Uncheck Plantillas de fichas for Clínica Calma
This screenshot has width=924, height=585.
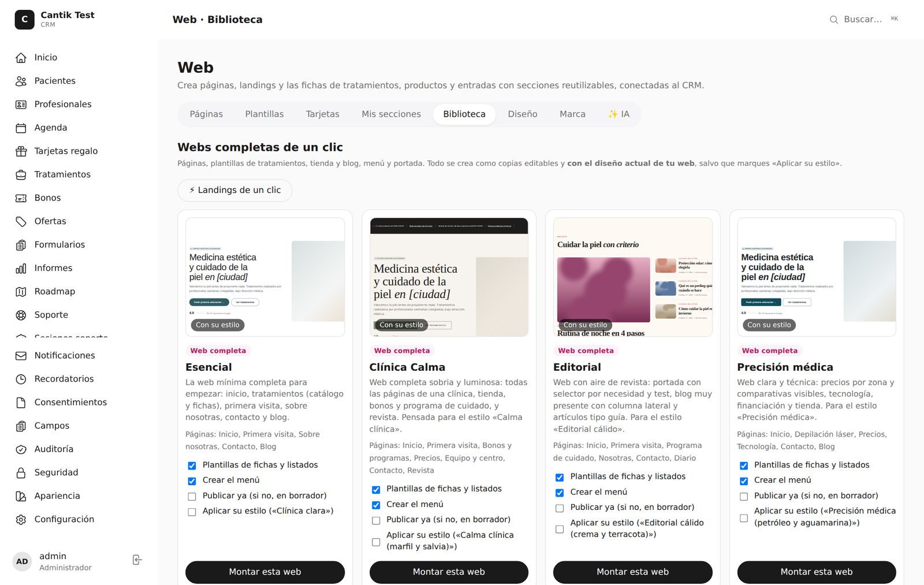(x=376, y=490)
